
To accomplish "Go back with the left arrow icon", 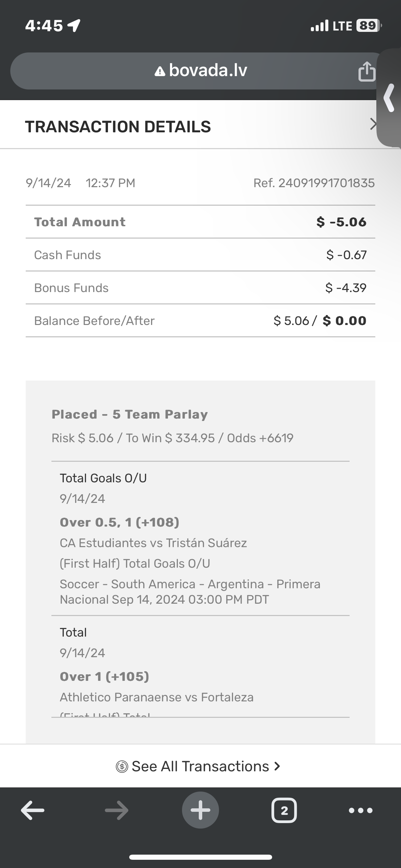I will 33,810.
